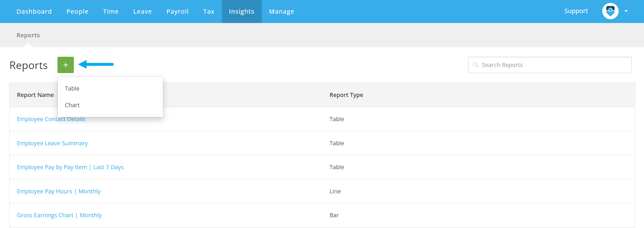Click the Support link
This screenshot has width=644, height=228.
click(x=576, y=11)
